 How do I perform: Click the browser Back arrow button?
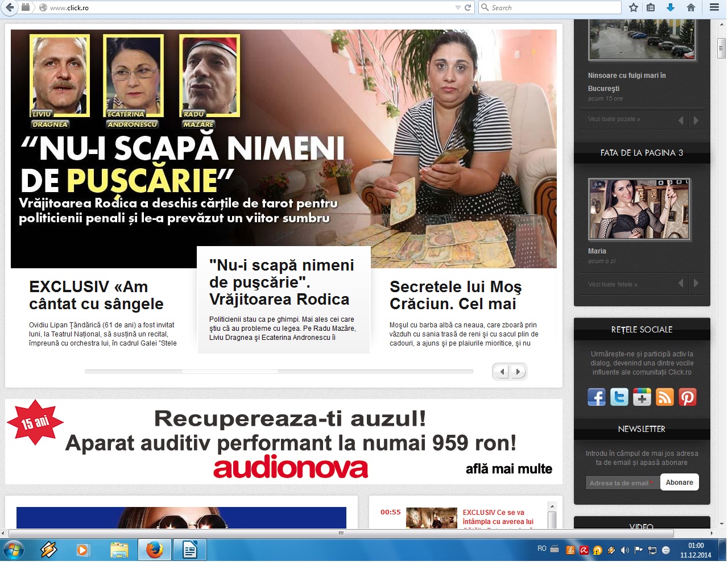coord(10,7)
